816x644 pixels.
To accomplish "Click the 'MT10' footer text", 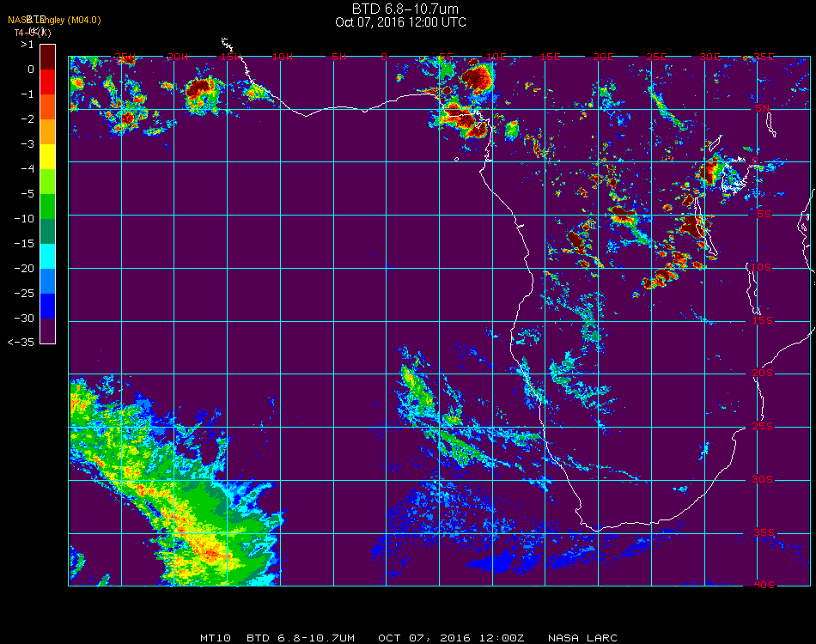I will pyautogui.click(x=216, y=638).
